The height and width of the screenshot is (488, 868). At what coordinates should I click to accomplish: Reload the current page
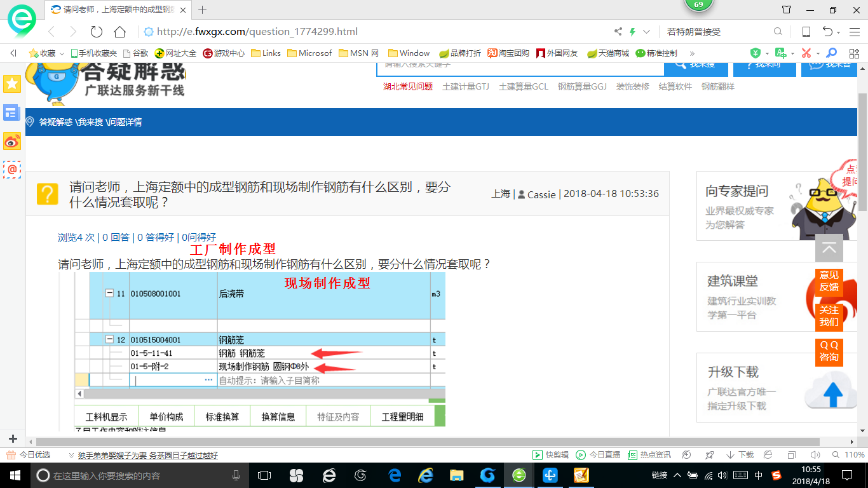pos(97,32)
